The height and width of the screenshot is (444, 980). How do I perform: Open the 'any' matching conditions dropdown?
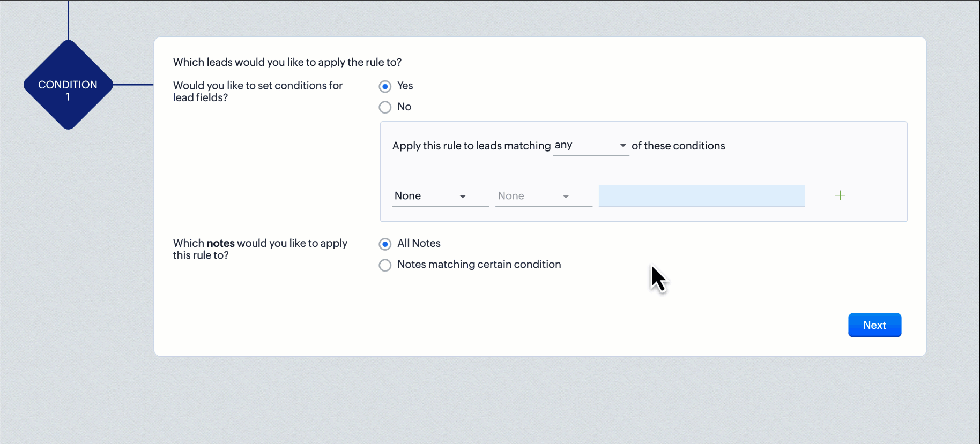point(590,146)
